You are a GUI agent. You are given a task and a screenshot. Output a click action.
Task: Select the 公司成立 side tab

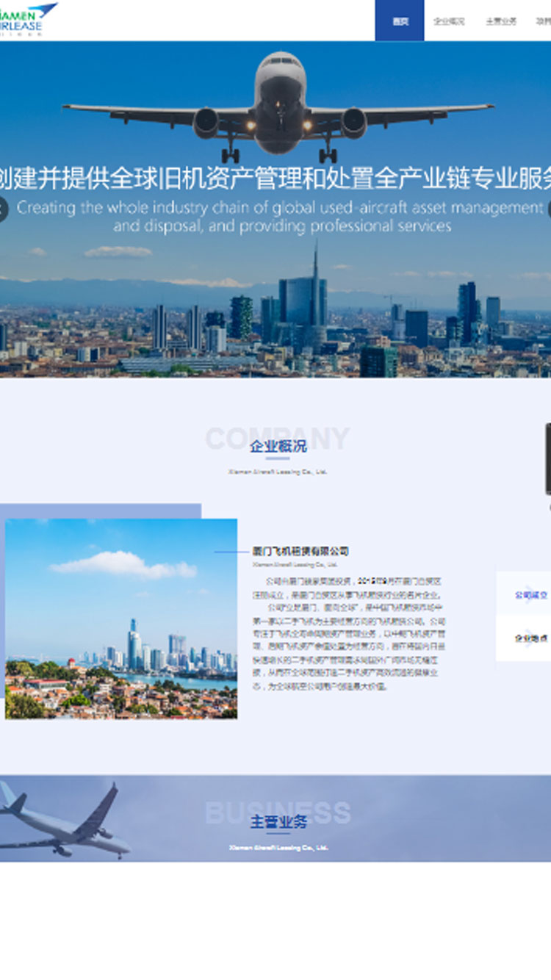[530, 594]
